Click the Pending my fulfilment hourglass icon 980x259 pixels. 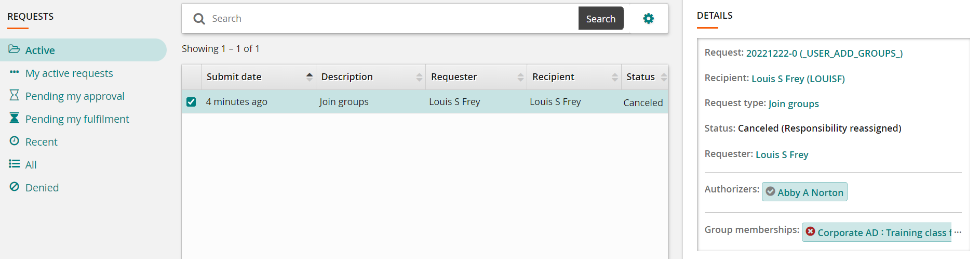15,119
